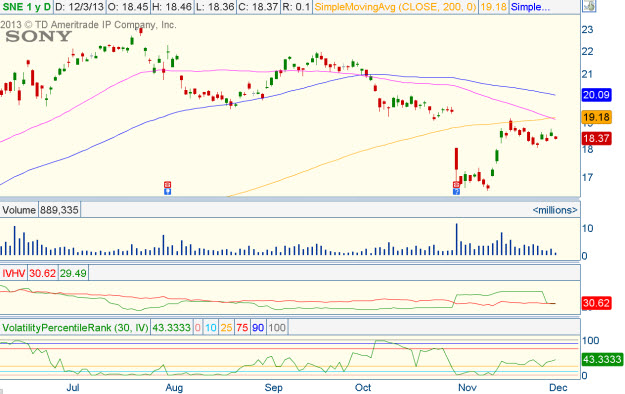Click the 43.3333 value in study header
The image size is (625, 394).
[x=171, y=328]
